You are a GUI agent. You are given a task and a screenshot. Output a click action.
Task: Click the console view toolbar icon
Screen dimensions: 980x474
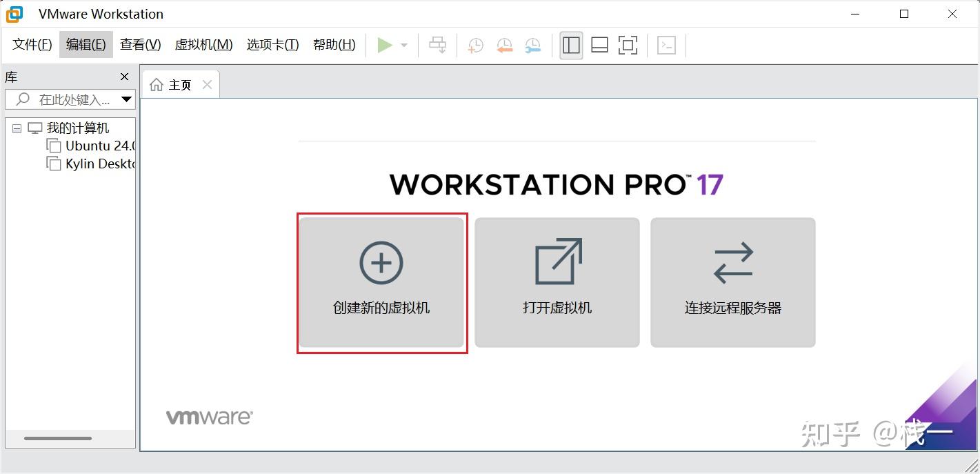point(666,46)
